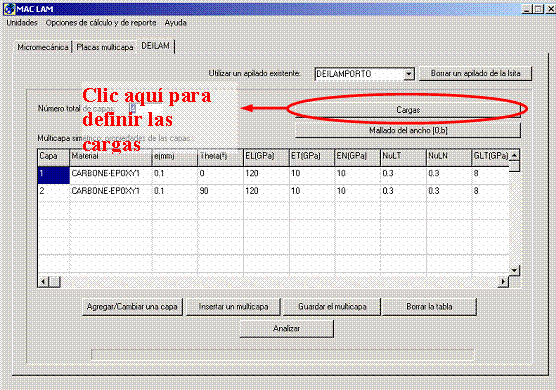
Task: Click the table scroll left arrow
Action: tap(43, 282)
